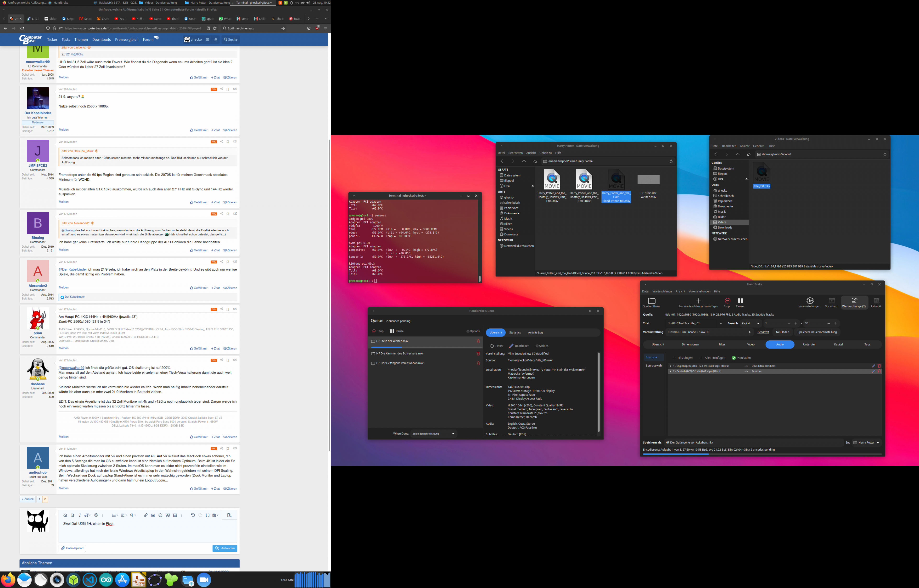The height and width of the screenshot is (588, 919).
Task: Toggle bookmark on post #23
Action: (228, 89)
